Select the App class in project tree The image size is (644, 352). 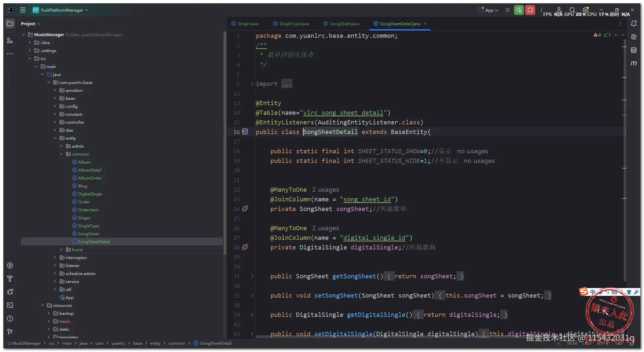click(x=67, y=297)
